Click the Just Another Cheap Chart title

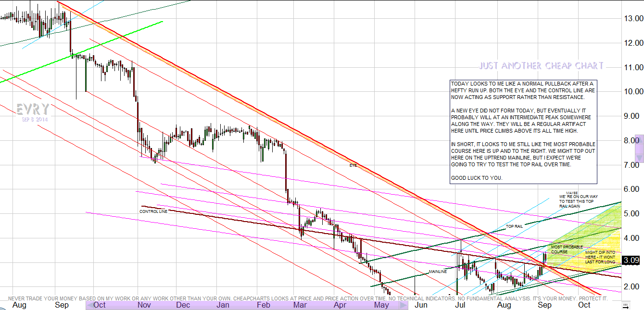tap(541, 66)
